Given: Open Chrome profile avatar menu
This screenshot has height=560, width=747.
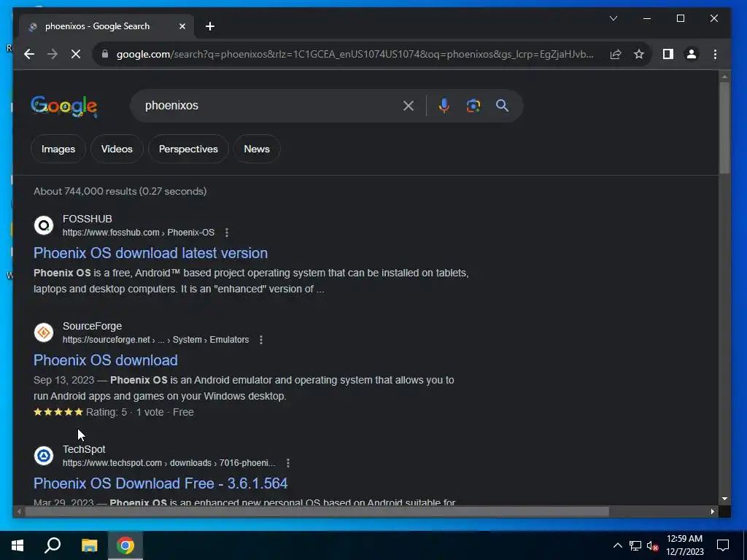Looking at the screenshot, I should (692, 54).
